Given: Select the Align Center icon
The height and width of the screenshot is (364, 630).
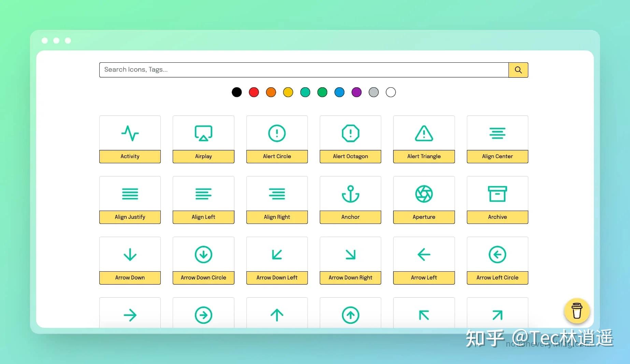Looking at the screenshot, I should click(497, 133).
